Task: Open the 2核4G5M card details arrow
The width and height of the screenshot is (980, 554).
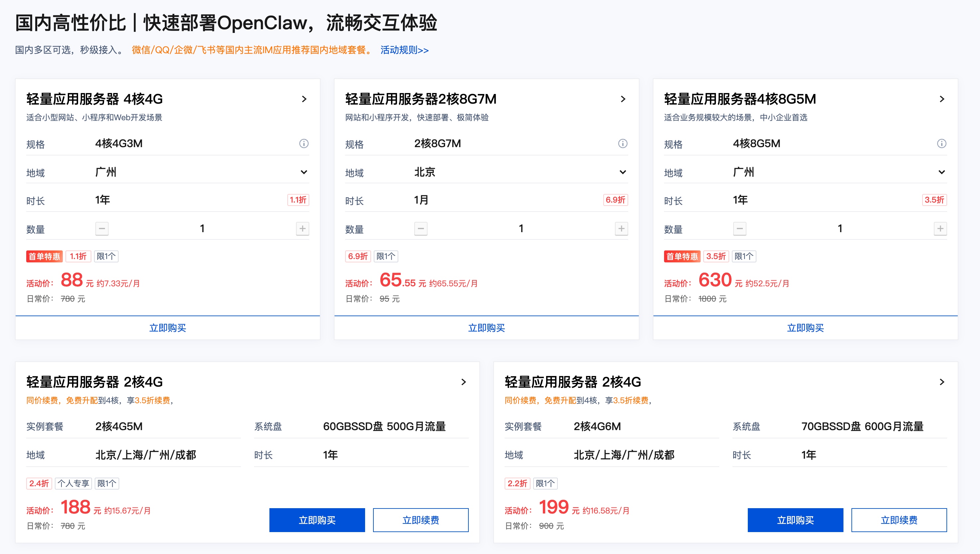Action: pyautogui.click(x=463, y=382)
